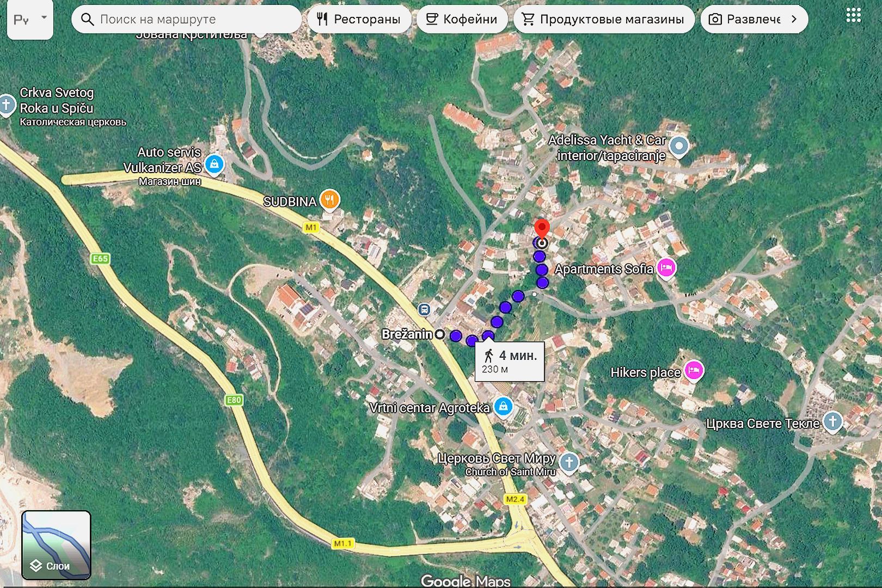Filter by Продуктовые магазины chip
The height and width of the screenshot is (588, 882).
click(604, 19)
